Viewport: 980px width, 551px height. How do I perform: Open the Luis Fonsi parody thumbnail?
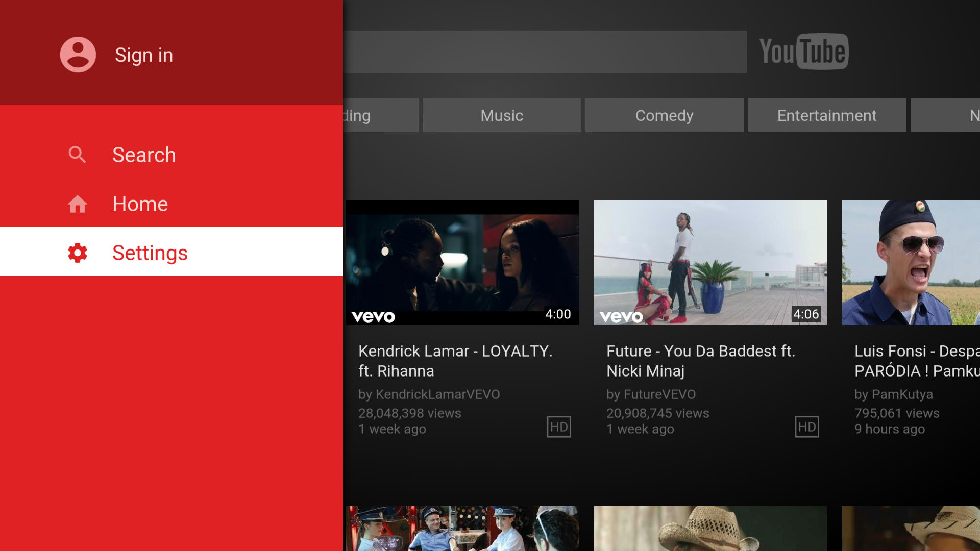[911, 263]
